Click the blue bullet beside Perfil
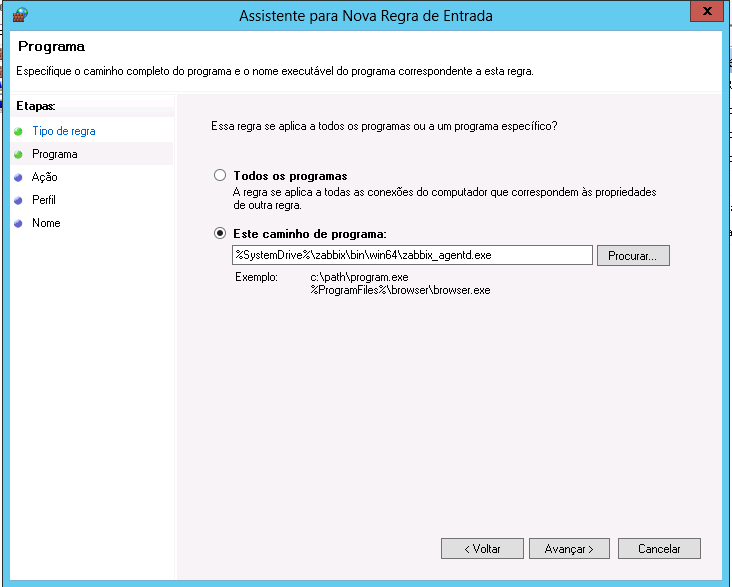 [18, 200]
